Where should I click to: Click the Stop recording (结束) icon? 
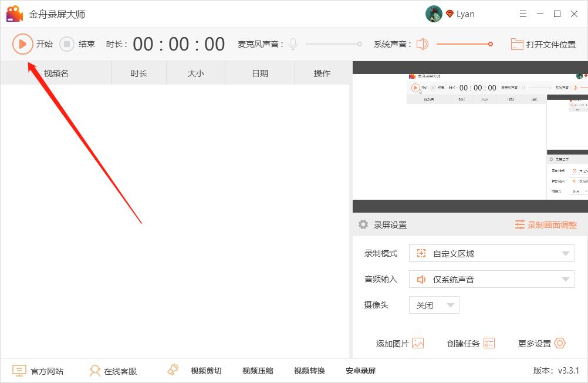66,43
